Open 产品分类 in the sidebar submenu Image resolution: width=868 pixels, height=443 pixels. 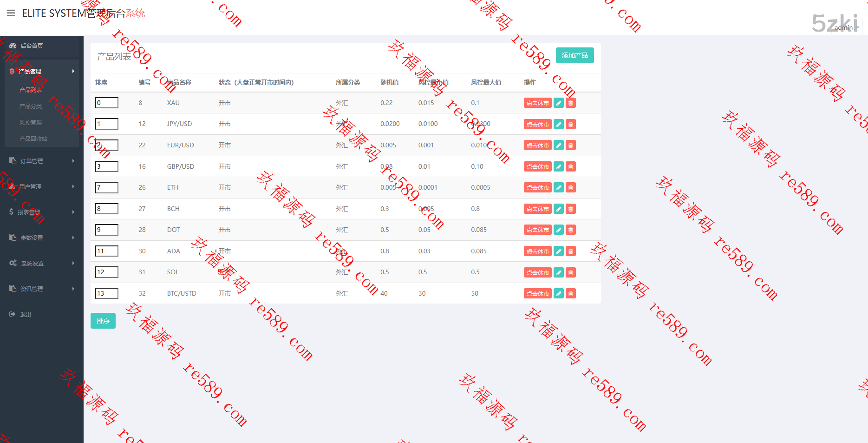click(x=31, y=106)
